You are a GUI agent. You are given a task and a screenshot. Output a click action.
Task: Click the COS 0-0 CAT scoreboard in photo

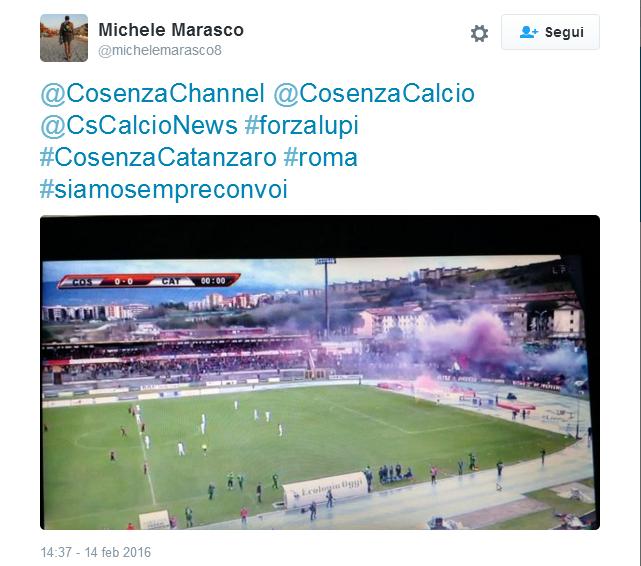click(149, 281)
